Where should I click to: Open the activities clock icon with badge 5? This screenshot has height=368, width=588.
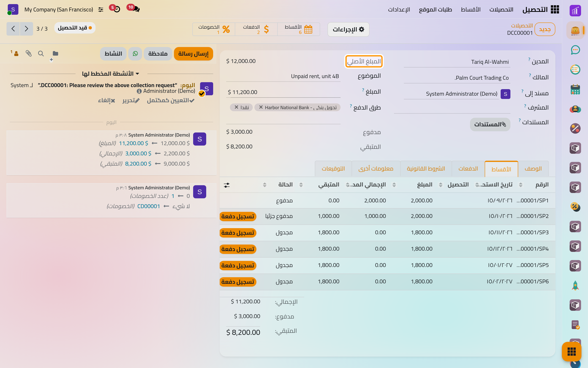pyautogui.click(x=116, y=9)
